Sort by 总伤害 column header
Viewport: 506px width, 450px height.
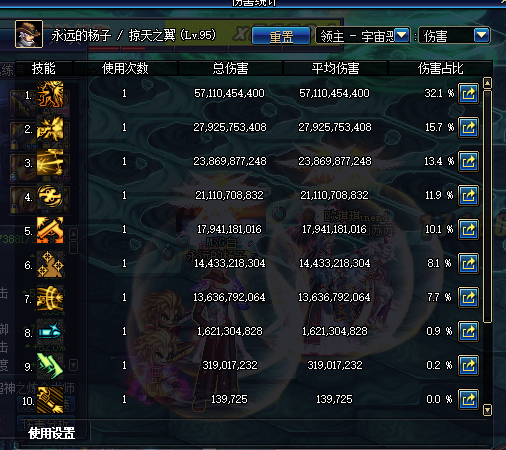[230, 68]
